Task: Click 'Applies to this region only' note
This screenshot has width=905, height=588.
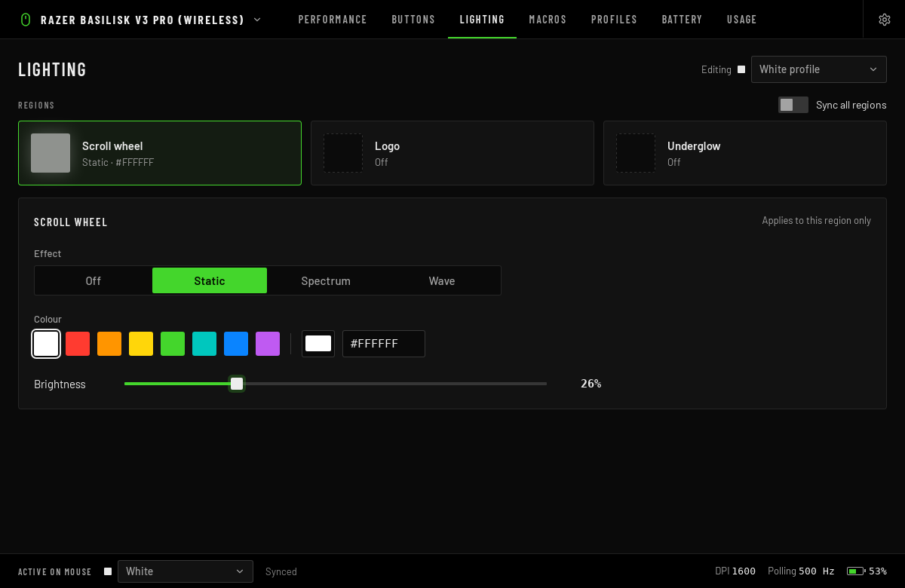Action: coord(816,221)
